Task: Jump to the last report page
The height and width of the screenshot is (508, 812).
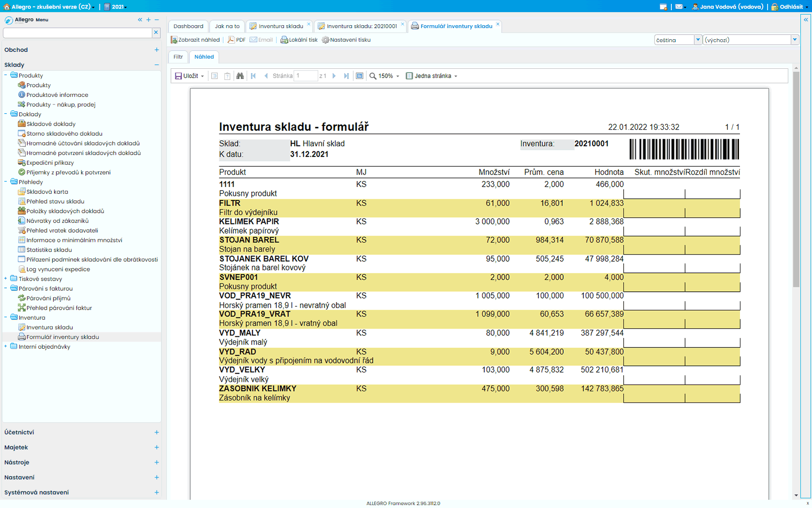Action: click(x=346, y=76)
